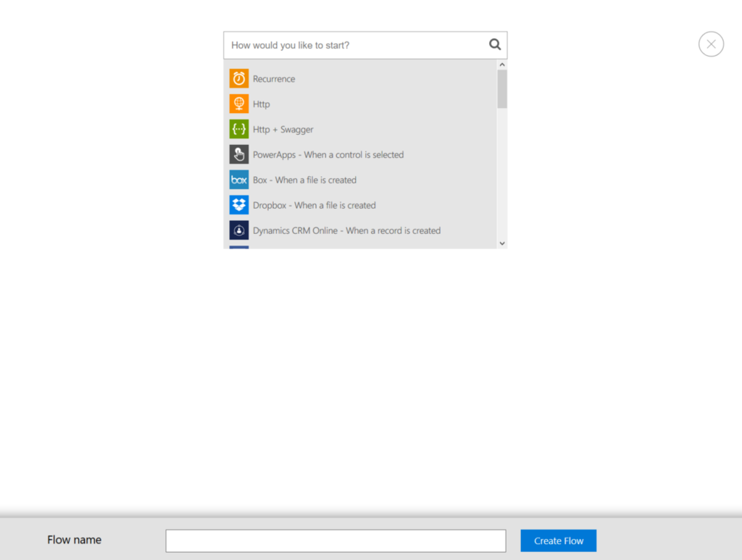Viewport: 742px width, 560px height.
Task: Click the trigger list scrollbar thumb
Action: point(502,89)
